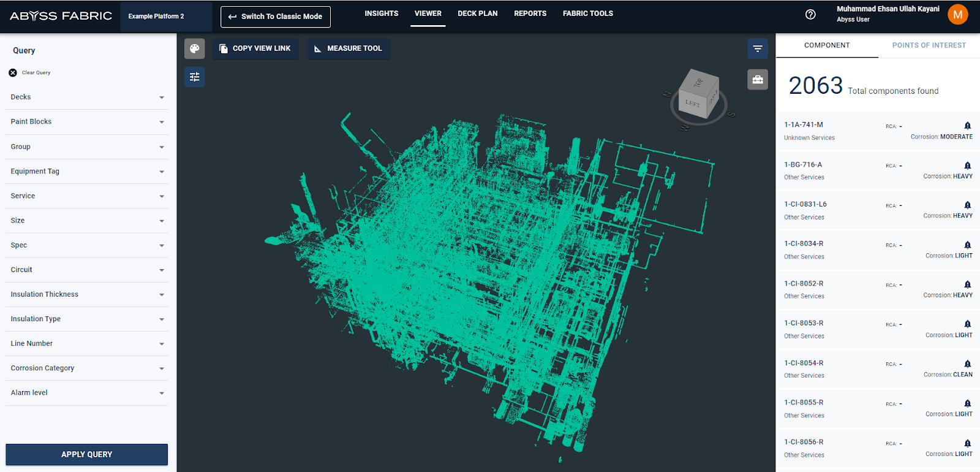Open the filter list icon
Viewport: 980px width, 472px height.
757,48
